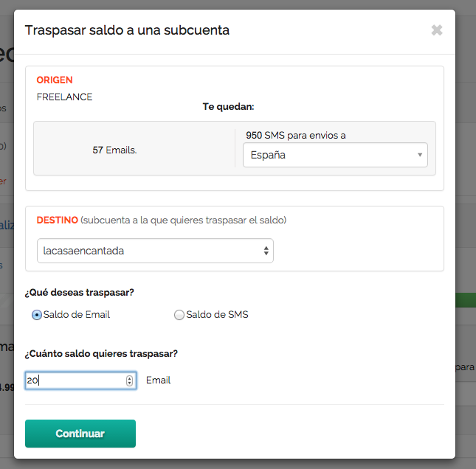
Task: Click the subcuenta hint text after DESTINO
Action: point(184,220)
